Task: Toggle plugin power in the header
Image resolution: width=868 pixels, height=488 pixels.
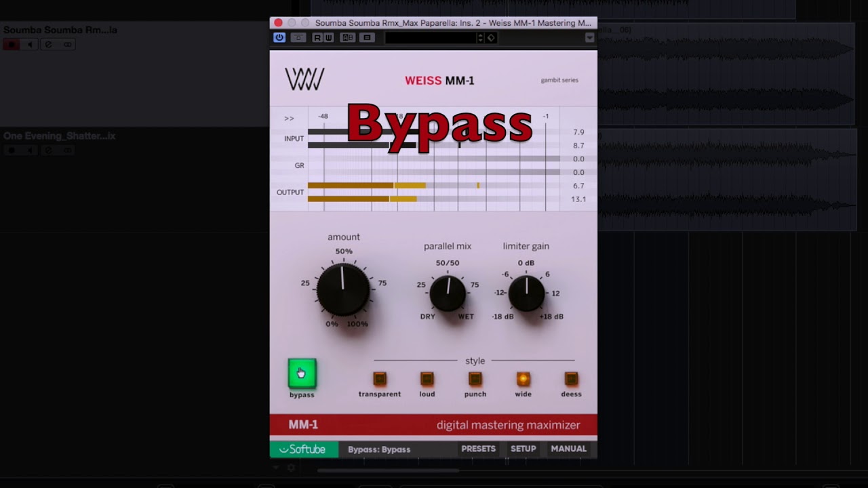Action: pos(279,38)
